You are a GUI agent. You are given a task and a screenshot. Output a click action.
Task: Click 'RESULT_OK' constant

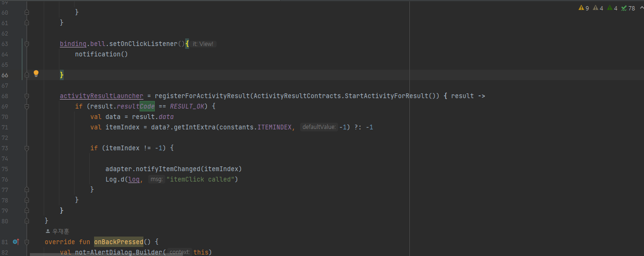187,106
